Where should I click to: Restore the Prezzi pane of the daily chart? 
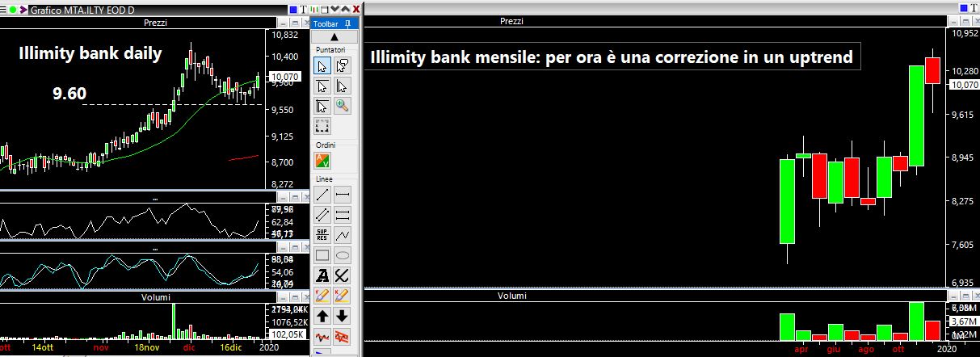[x=295, y=23]
